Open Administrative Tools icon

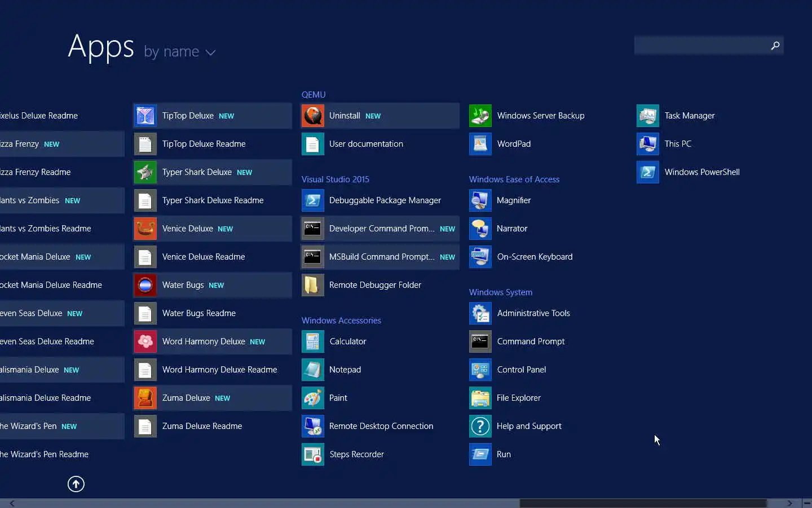(x=480, y=313)
